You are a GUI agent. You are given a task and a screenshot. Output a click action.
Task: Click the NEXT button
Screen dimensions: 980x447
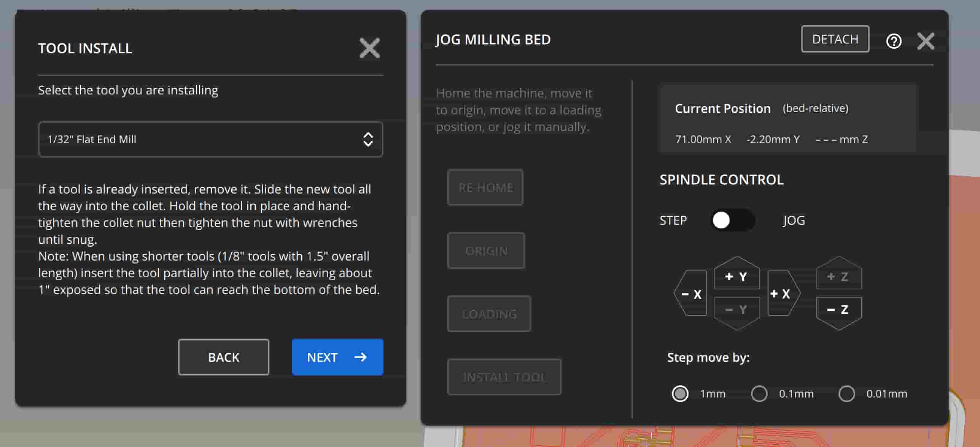(x=337, y=357)
